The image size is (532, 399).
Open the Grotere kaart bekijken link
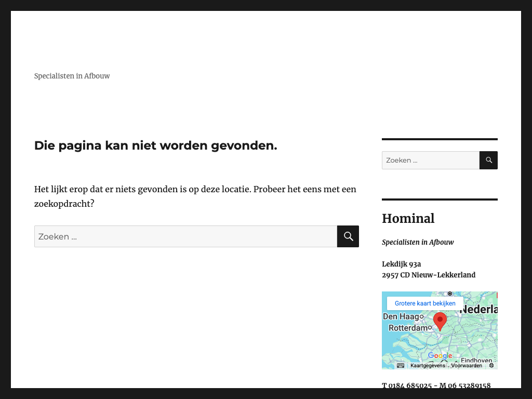point(425,303)
